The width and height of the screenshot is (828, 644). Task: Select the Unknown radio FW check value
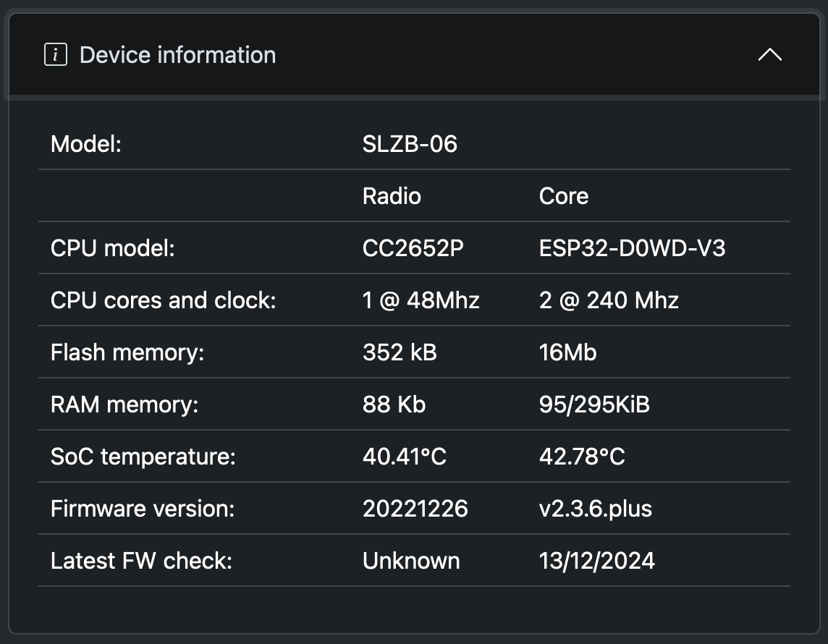click(411, 561)
